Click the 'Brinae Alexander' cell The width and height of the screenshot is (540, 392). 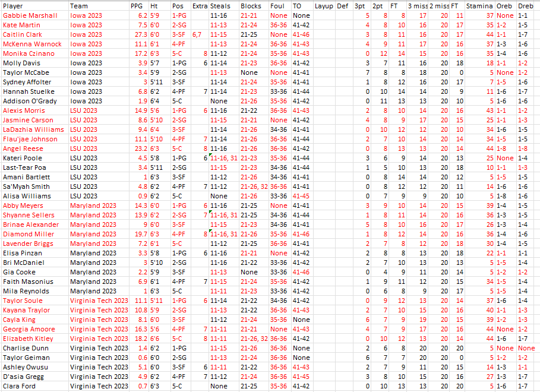pyautogui.click(x=34, y=225)
